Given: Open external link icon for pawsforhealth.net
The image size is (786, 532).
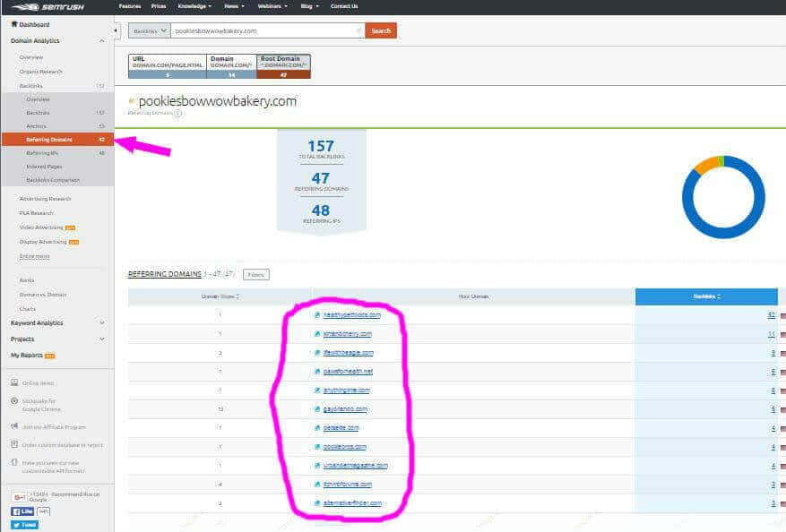Looking at the screenshot, I should [x=316, y=371].
